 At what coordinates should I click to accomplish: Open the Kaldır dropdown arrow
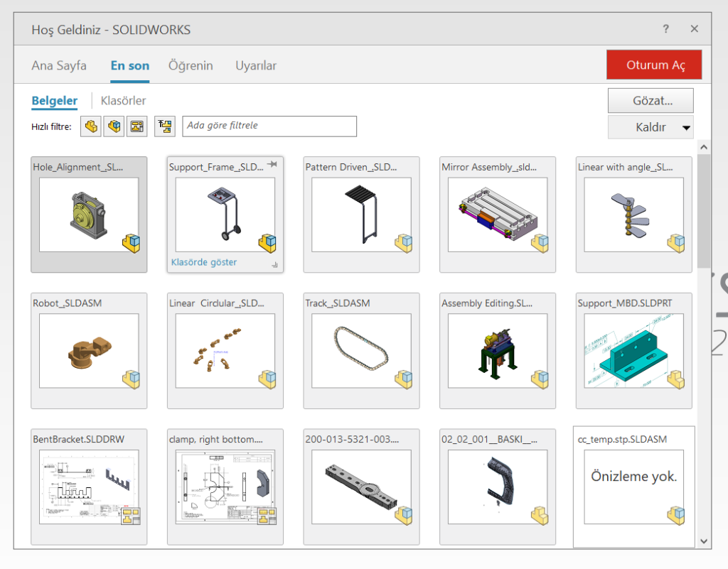pos(686,128)
